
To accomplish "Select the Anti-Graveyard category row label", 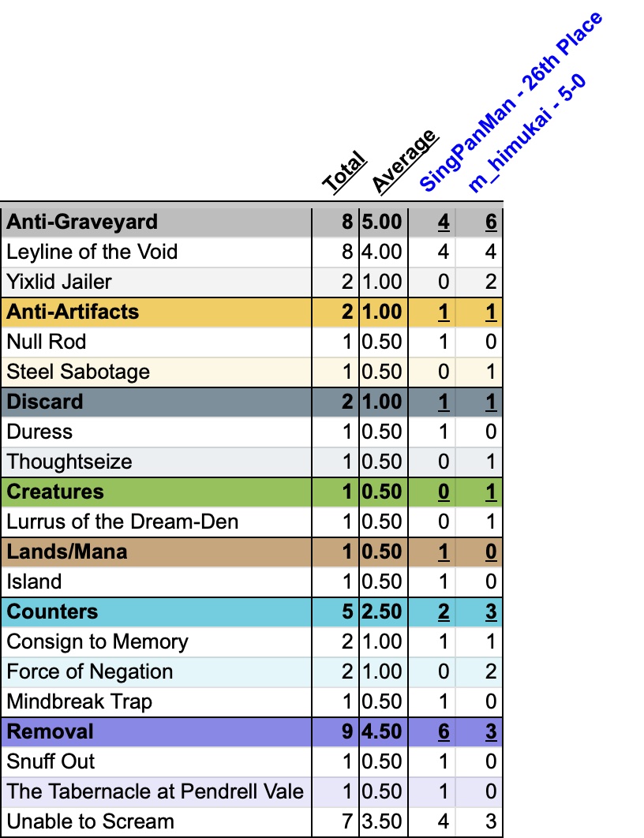I will [82, 222].
